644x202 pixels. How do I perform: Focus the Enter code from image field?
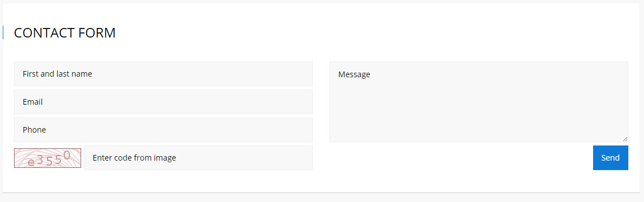coord(199,158)
